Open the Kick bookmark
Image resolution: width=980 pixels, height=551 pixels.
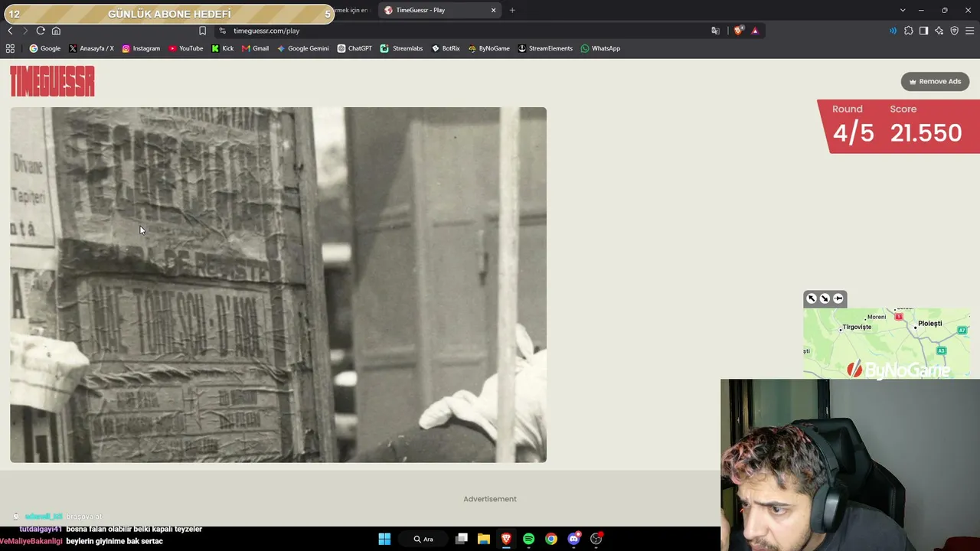coord(223,48)
